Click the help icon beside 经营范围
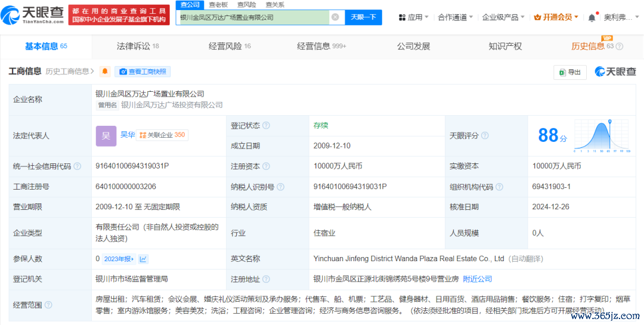 point(48,305)
